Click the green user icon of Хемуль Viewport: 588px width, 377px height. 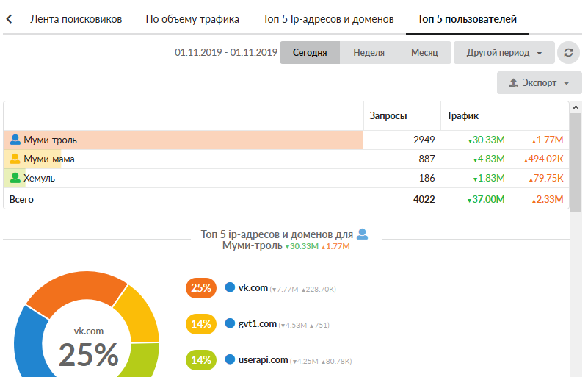(x=15, y=178)
